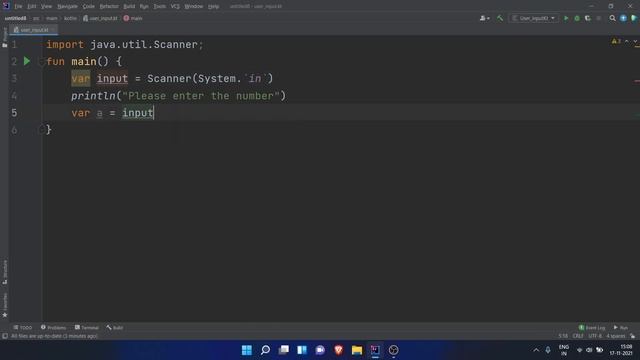This screenshot has height=360, width=640.
Task: Click the src breadcrumb in navigation bar
Action: click(36, 18)
